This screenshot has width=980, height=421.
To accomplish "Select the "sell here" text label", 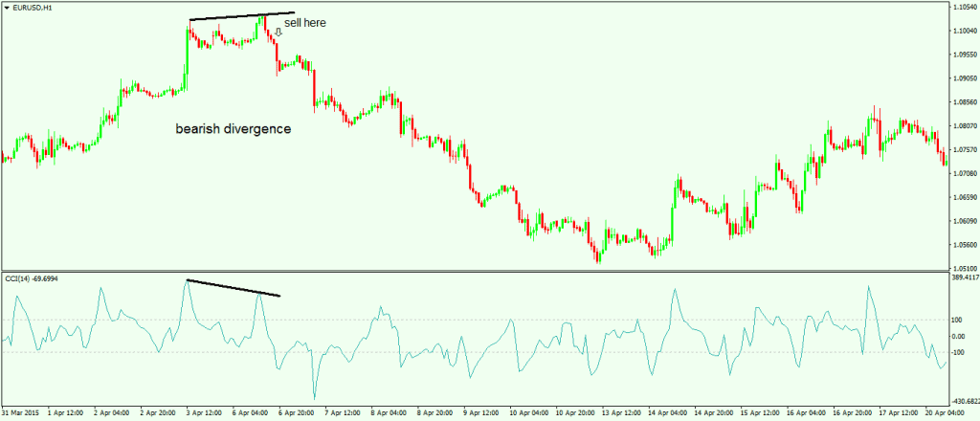I will point(305,22).
